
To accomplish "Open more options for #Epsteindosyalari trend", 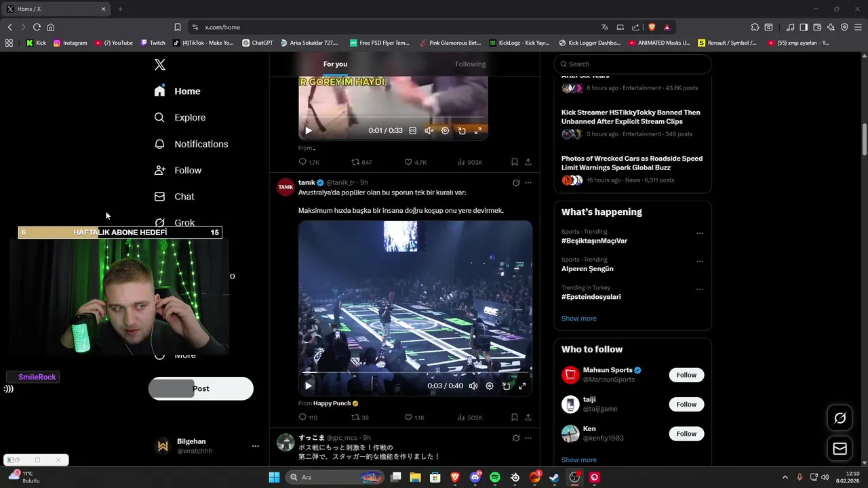I will click(x=700, y=289).
